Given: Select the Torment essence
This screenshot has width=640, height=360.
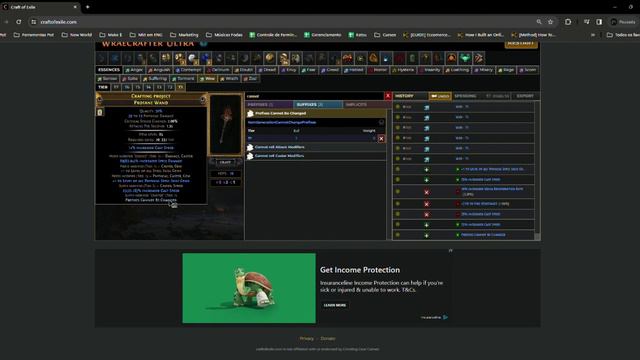Looking at the screenshot, I should pos(183,78).
